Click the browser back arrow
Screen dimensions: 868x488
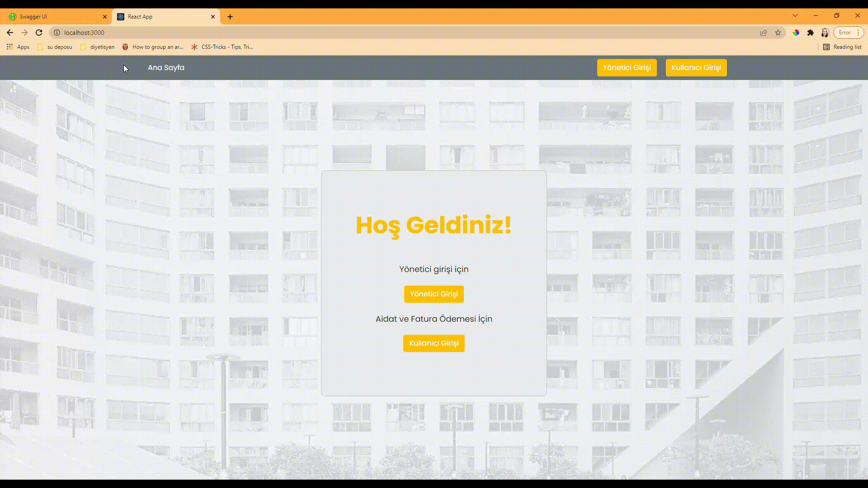(10, 33)
